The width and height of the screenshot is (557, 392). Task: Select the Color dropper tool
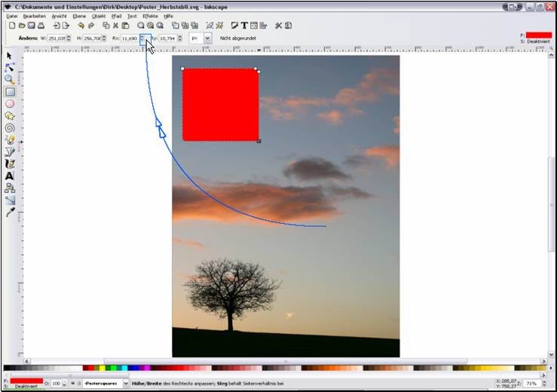pos(10,213)
